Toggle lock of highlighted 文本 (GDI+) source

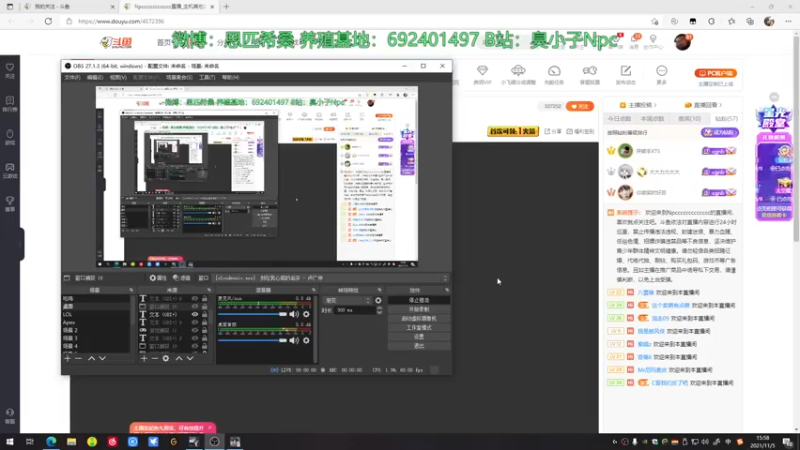click(x=205, y=315)
